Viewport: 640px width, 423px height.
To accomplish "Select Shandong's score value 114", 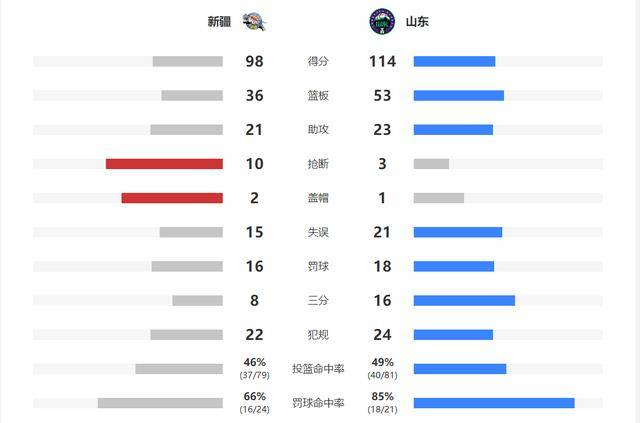I will [382, 61].
